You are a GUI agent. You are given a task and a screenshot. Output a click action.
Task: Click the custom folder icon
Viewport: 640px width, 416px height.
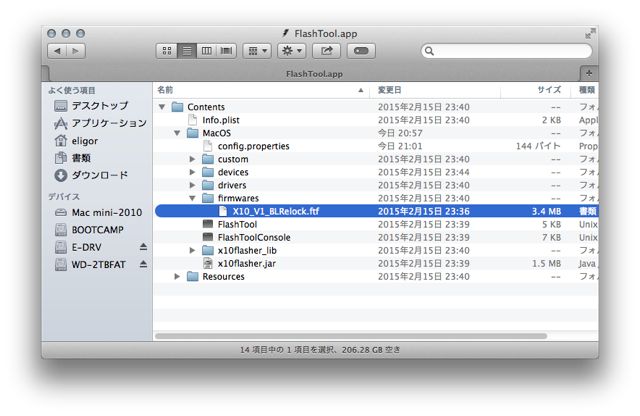pos(208,159)
